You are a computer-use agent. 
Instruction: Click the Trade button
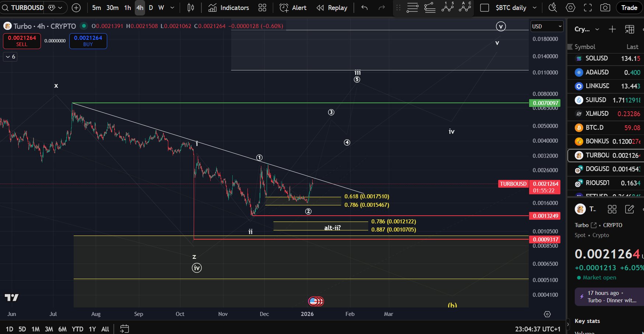coord(629,7)
